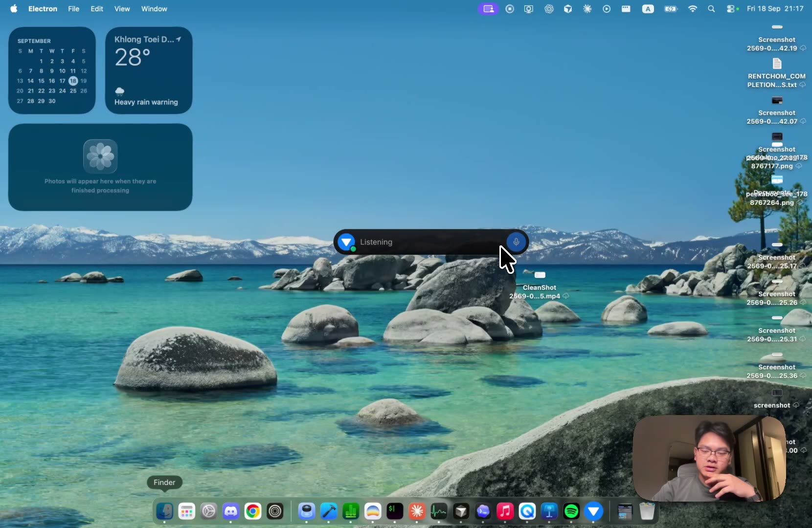The width and height of the screenshot is (812, 528).
Task: Open the input source A indicator
Action: coord(648,9)
